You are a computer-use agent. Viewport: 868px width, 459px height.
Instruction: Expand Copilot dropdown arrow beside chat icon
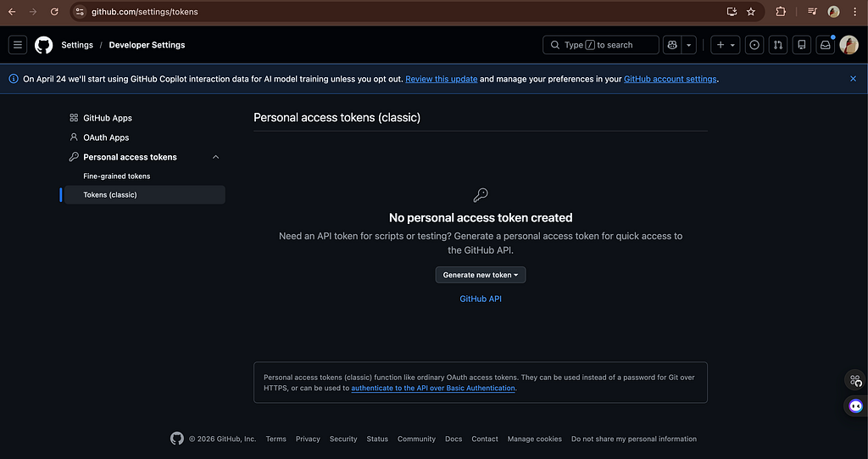(688, 45)
